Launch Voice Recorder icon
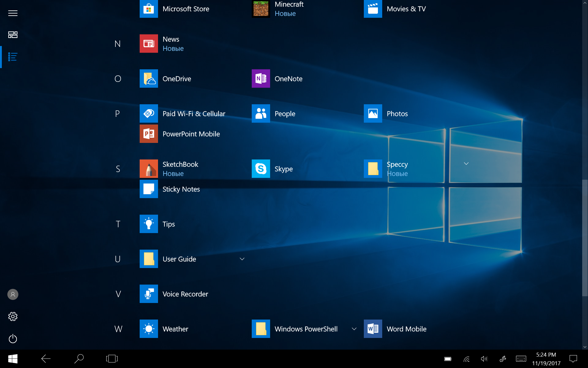 pos(149,294)
